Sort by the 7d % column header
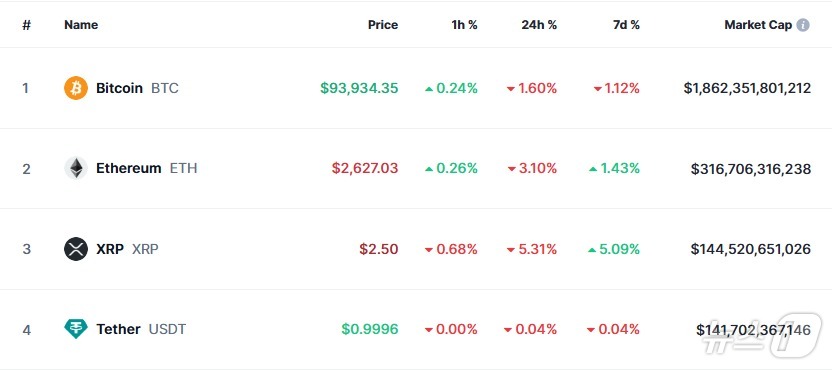832x370 pixels. pyautogui.click(x=626, y=25)
